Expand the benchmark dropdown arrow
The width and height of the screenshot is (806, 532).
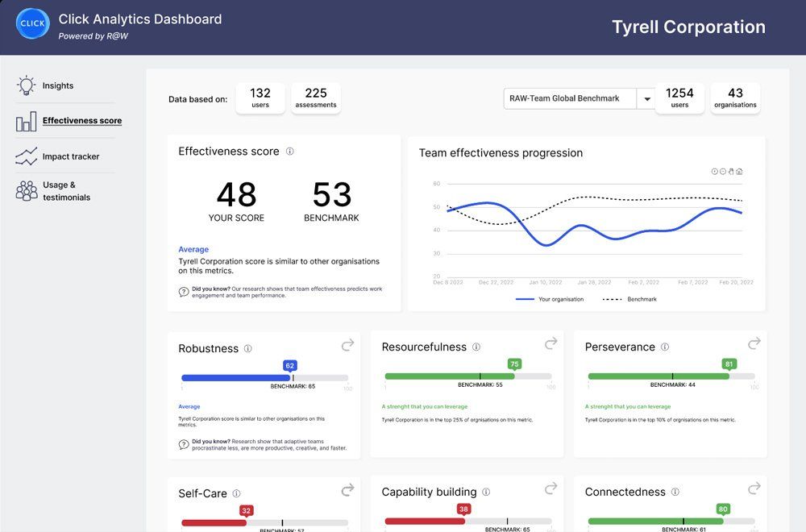tap(646, 99)
